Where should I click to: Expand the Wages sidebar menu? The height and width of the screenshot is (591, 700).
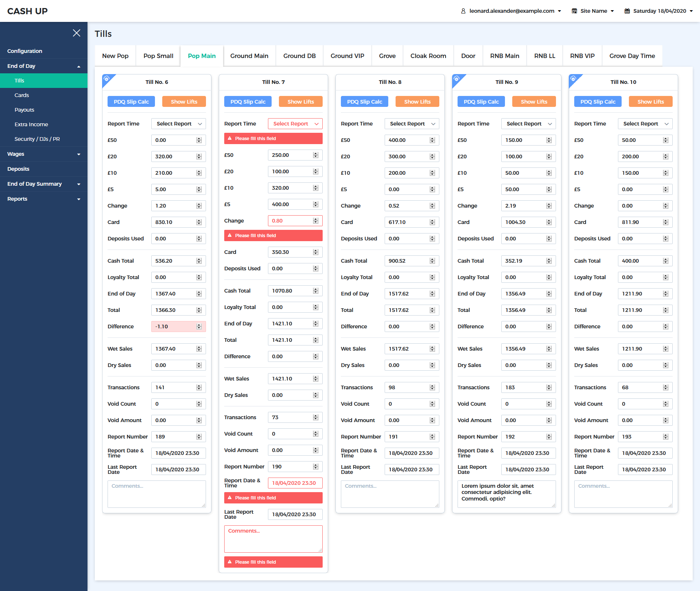pyautogui.click(x=44, y=154)
